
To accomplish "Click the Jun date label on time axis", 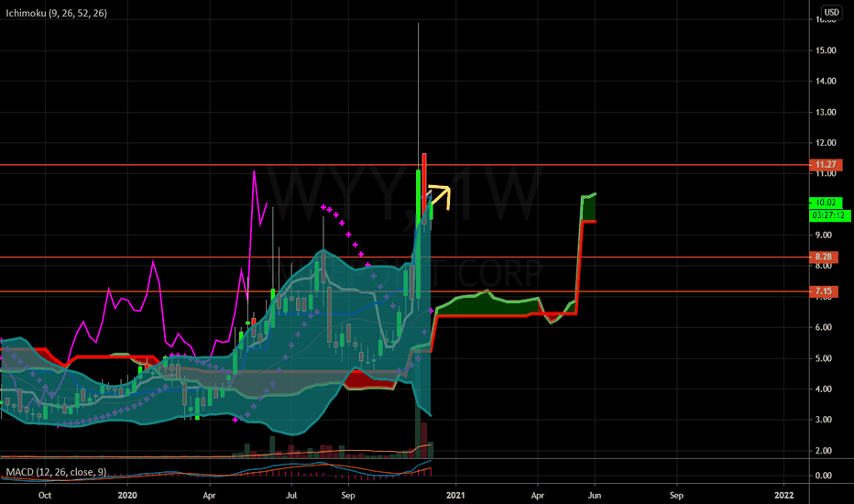I will tap(594, 495).
